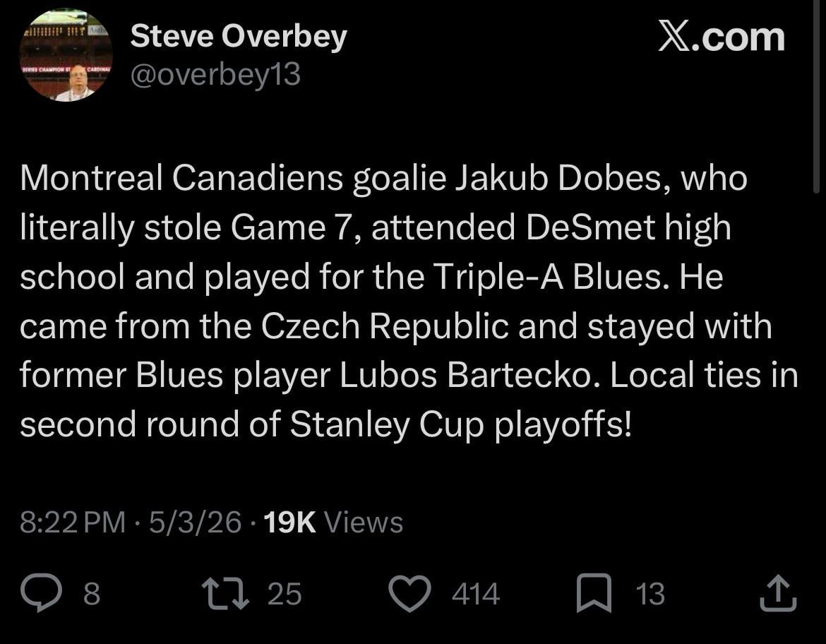Viewport: 826px width, 644px height.
Task: Open the share upload arrow icon
Action: coord(778,593)
